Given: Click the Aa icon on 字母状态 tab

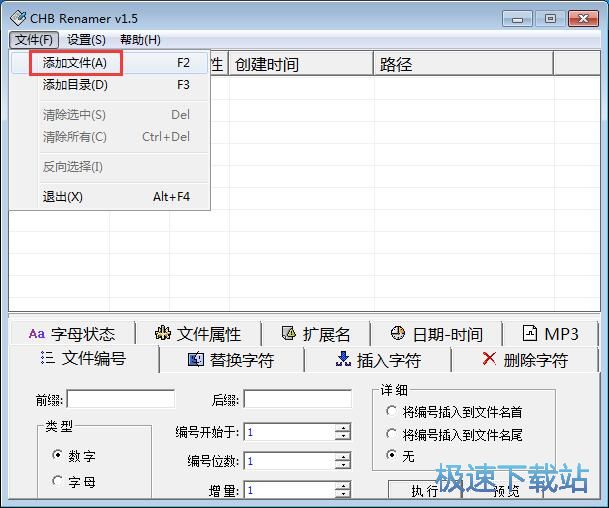Looking at the screenshot, I should pyautogui.click(x=37, y=334).
